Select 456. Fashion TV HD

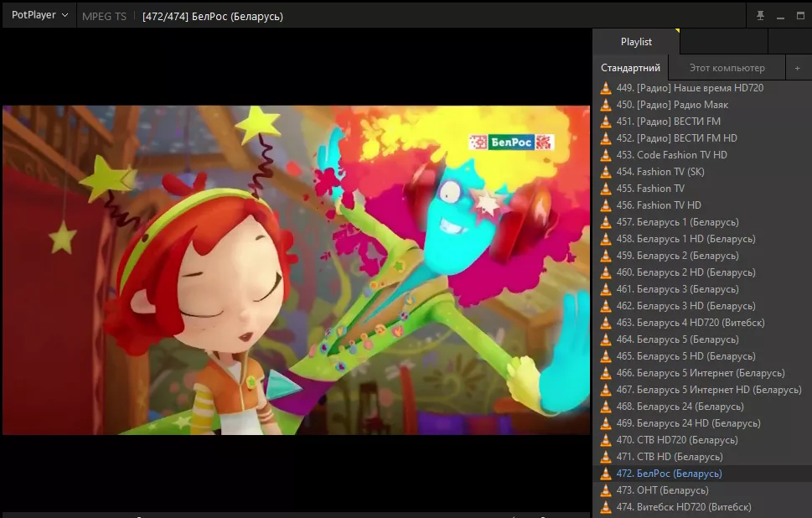pyautogui.click(x=702, y=205)
